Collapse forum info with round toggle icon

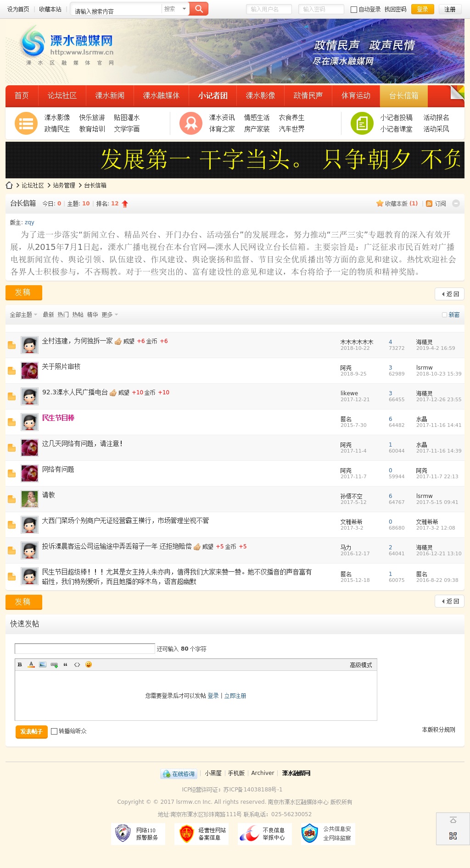[456, 204]
